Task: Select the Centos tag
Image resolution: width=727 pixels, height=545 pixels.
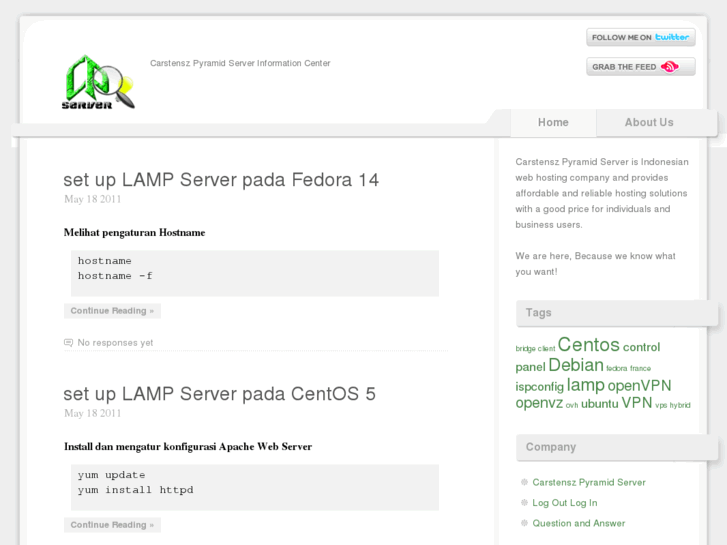Action: [x=588, y=345]
